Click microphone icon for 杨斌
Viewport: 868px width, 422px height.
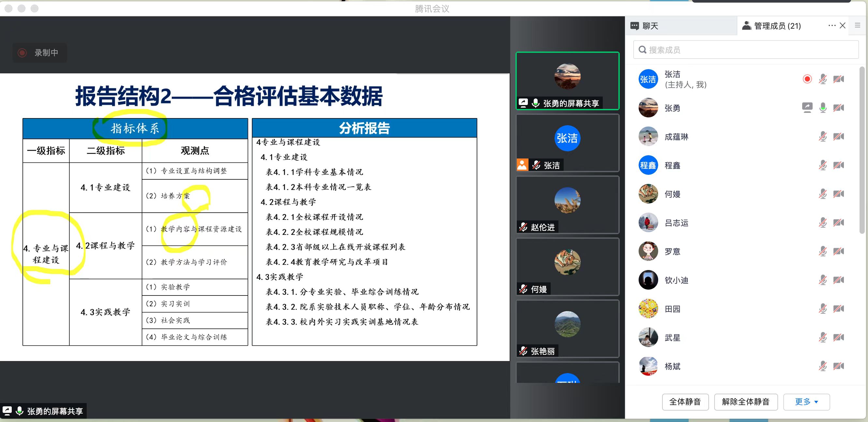(x=822, y=366)
